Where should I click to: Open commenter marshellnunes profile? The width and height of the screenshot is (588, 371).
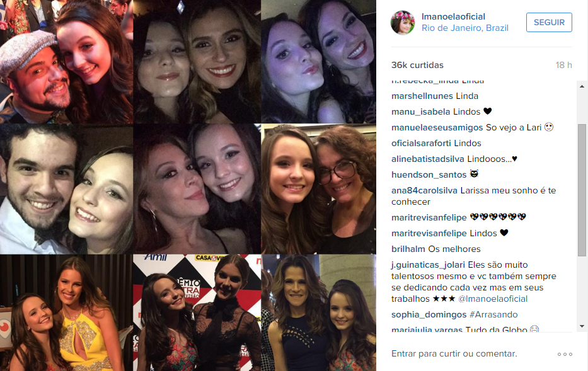422,96
